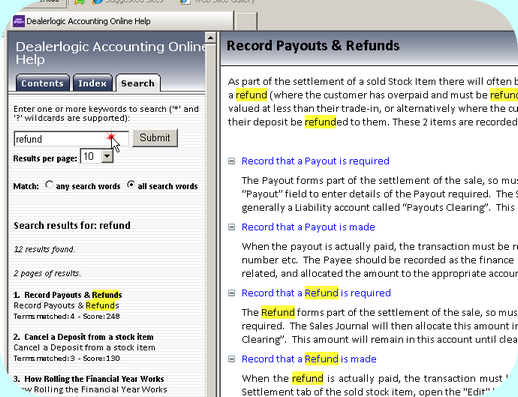This screenshot has height=397, width=518.
Task: Click 'Record that a Refund is required' heading link
Action: coord(316,293)
